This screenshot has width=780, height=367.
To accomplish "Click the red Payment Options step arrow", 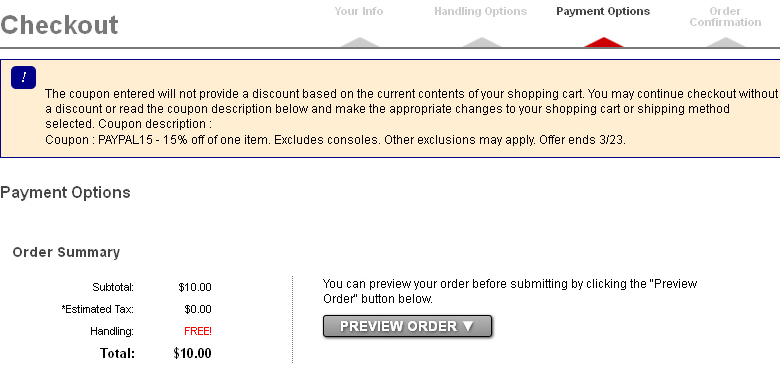I will tap(603, 42).
